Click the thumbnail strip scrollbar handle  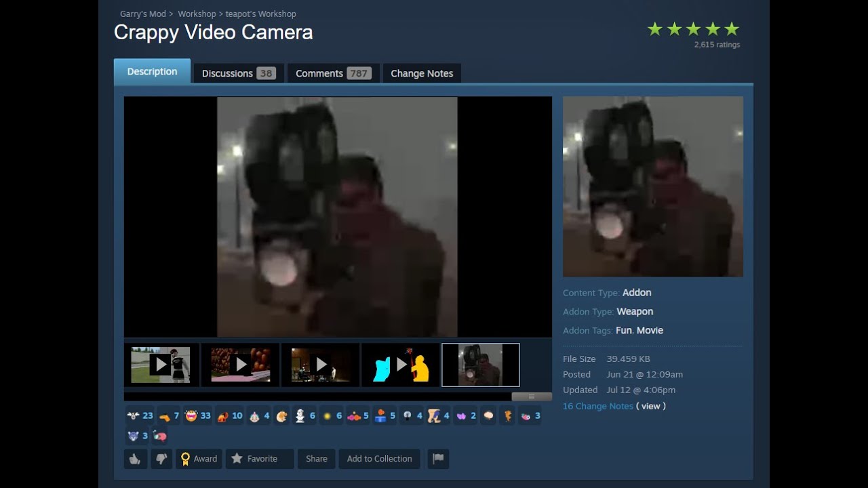tap(532, 397)
